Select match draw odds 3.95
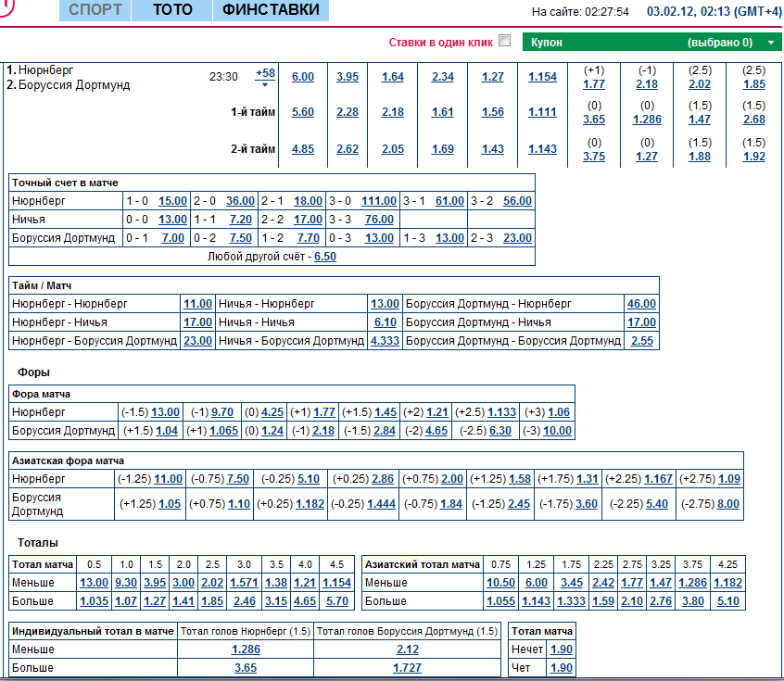The width and height of the screenshot is (784, 681). coord(348,77)
